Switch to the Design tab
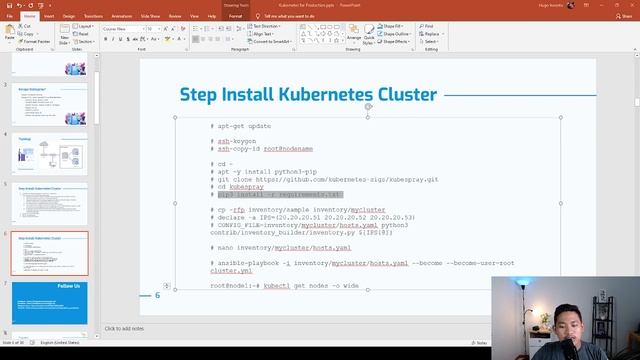Image resolution: width=640 pixels, height=360 pixels. pyautogui.click(x=69, y=16)
